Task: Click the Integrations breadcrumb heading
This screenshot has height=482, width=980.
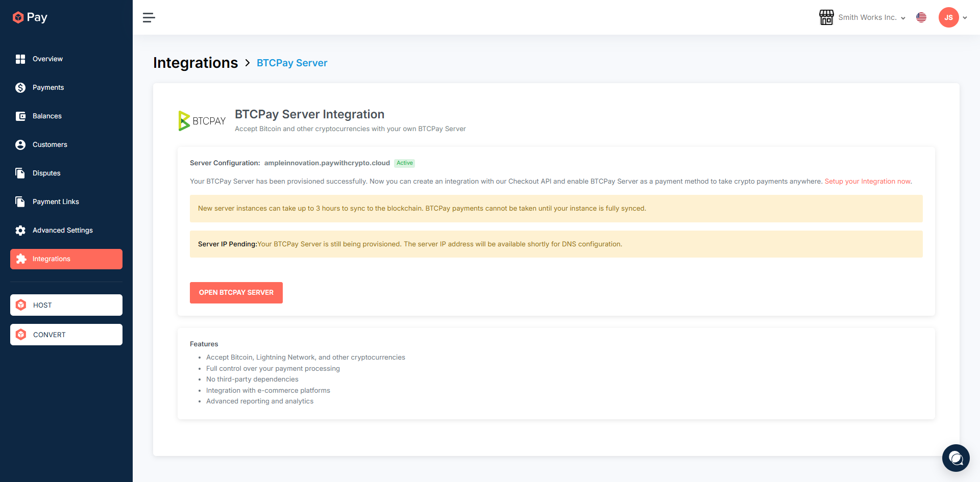Action: click(195, 63)
